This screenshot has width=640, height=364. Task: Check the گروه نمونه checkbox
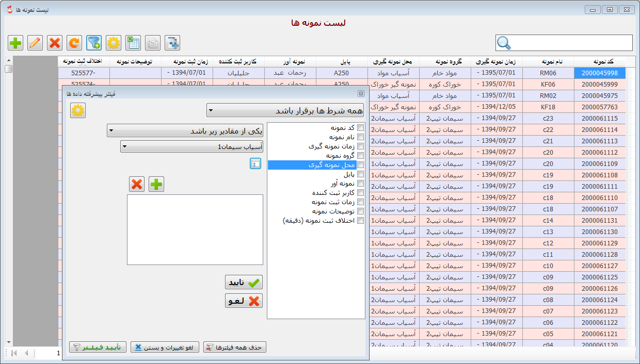[x=360, y=156]
